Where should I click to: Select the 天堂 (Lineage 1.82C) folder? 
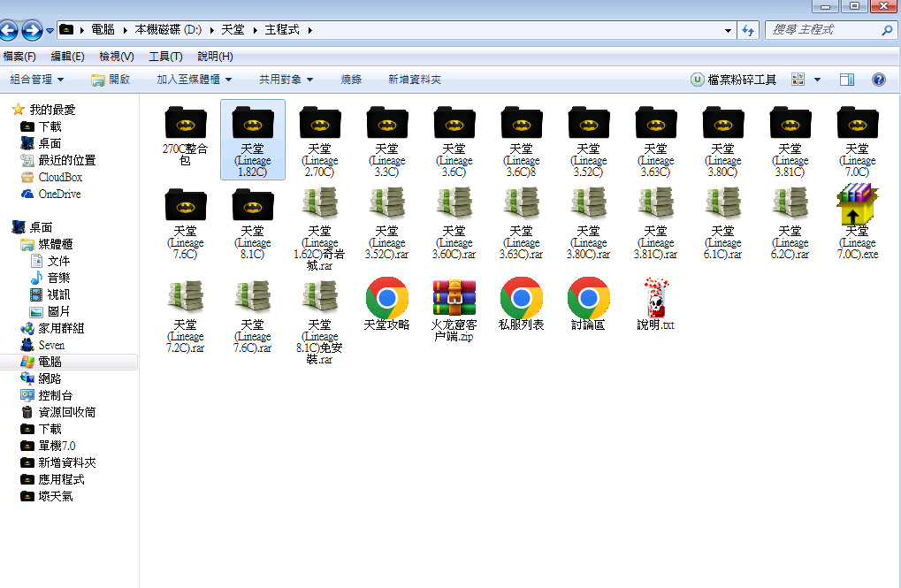(x=252, y=141)
